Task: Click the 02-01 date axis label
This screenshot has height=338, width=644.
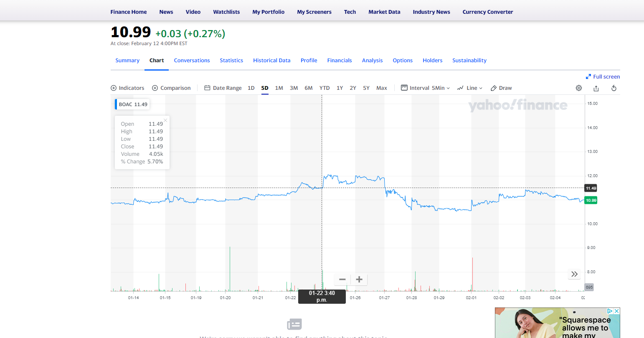Action: tap(471, 298)
